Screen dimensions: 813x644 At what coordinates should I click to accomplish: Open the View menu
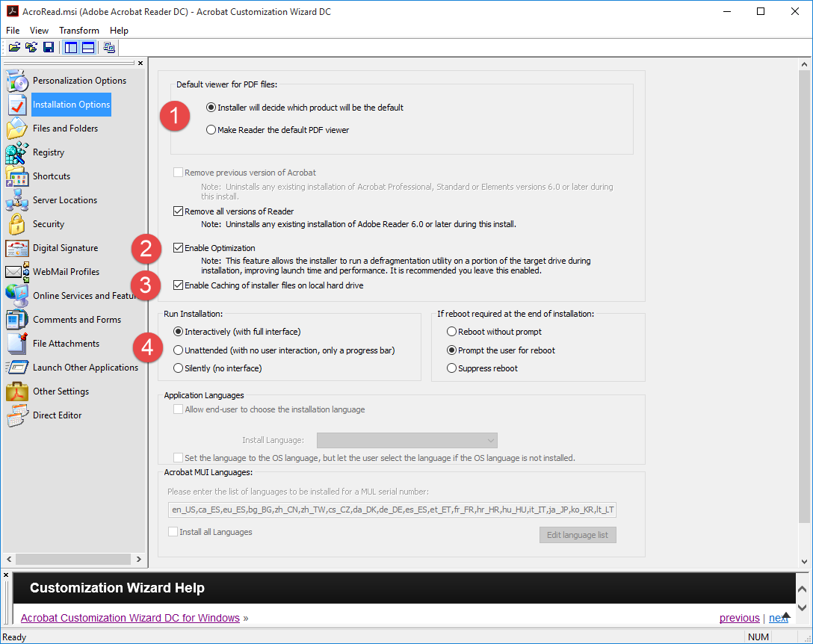click(39, 31)
